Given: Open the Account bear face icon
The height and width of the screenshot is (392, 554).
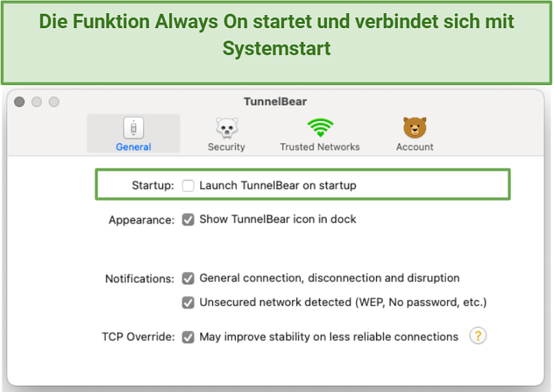Looking at the screenshot, I should coord(414,128).
